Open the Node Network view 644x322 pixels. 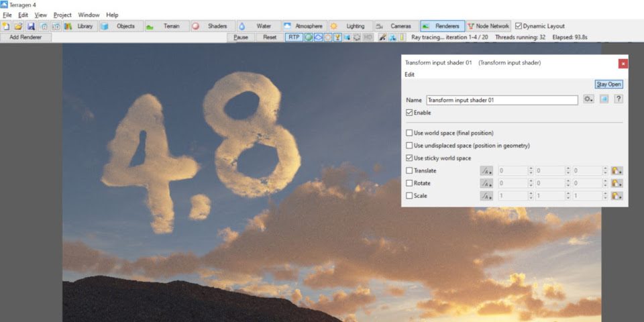(x=488, y=26)
